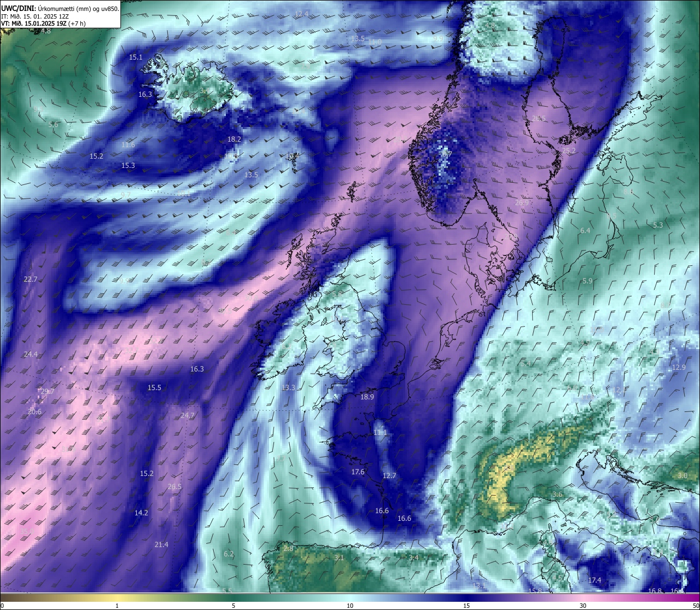Click the 12.7 value label
Screen dimensions: 700x610
pyautogui.click(x=389, y=476)
